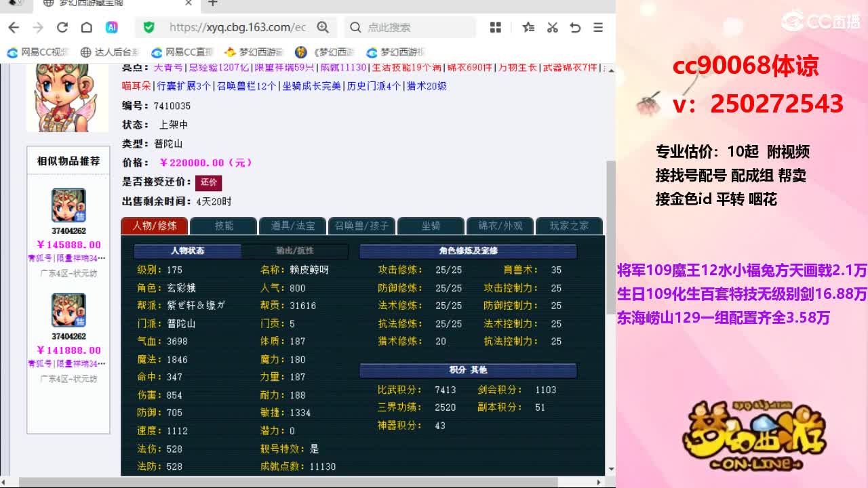The height and width of the screenshot is (488, 868).
Task: Select the 人物状态 sub-tab
Action: [187, 251]
